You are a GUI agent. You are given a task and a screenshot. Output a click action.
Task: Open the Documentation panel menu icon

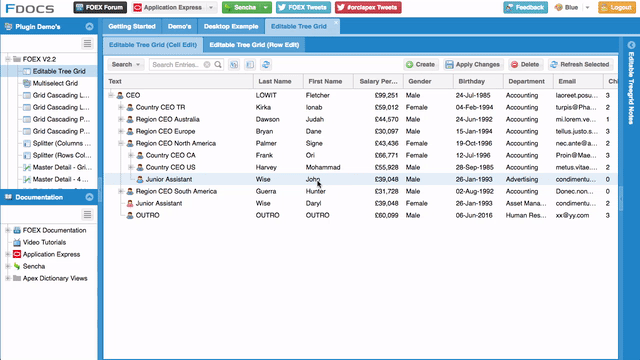click(87, 214)
